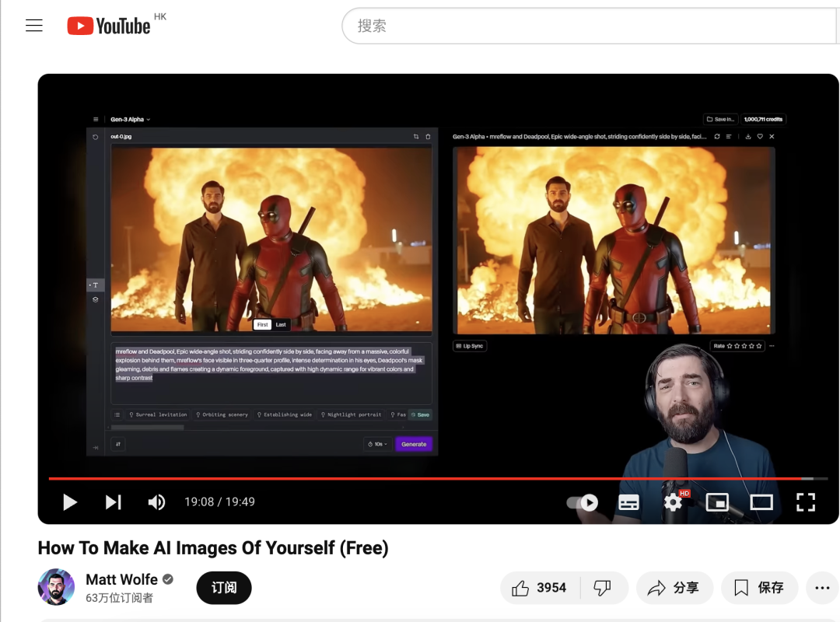Click the Save in... folder button
This screenshot has height=622, width=840.
(720, 120)
